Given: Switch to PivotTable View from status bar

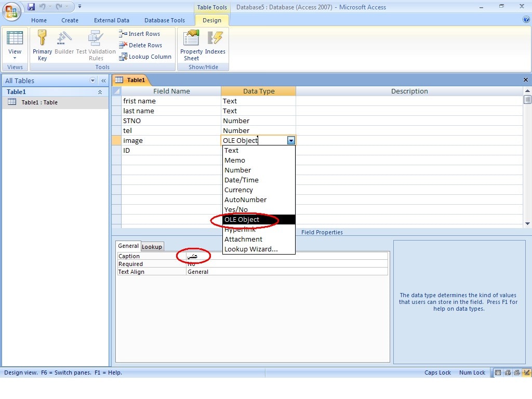Looking at the screenshot, I should [x=508, y=373].
